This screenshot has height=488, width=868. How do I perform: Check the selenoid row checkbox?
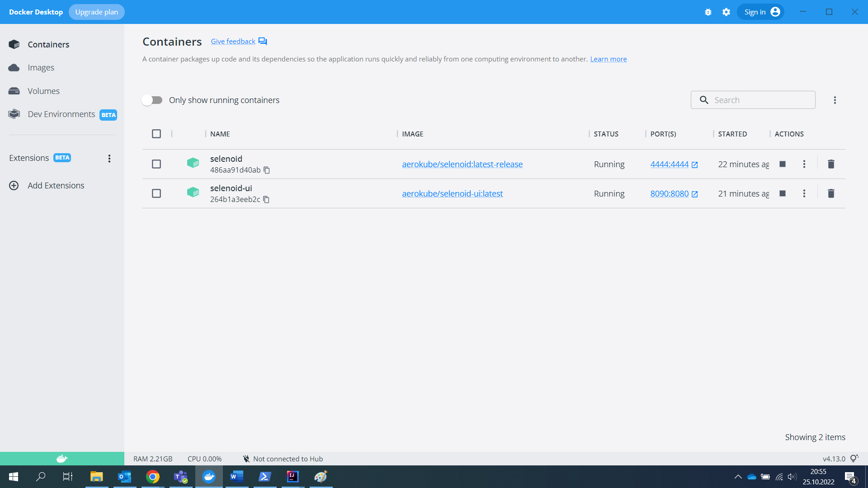(156, 164)
